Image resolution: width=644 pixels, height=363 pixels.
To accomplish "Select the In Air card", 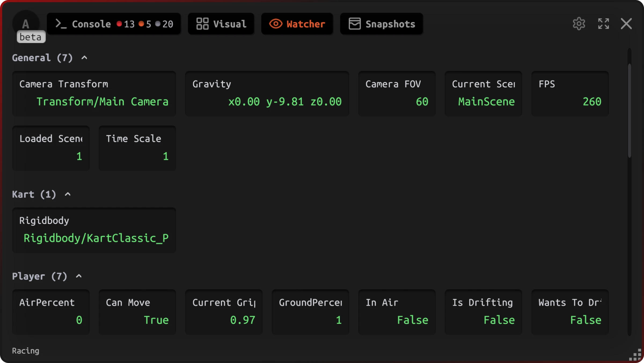I will click(x=397, y=312).
